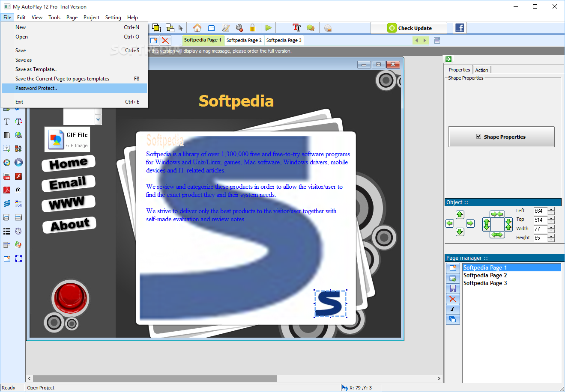Click the blue round play button object icon
This screenshot has height=392, width=565.
click(18, 163)
